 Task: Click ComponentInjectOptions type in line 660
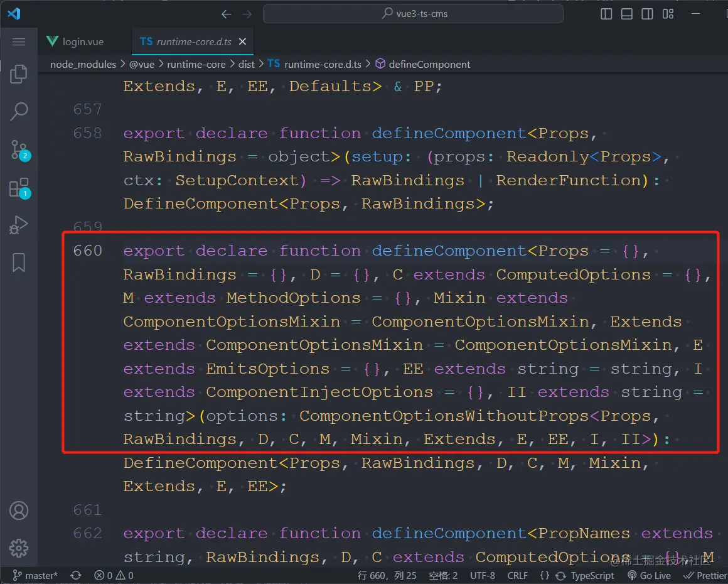pyautogui.click(x=319, y=392)
